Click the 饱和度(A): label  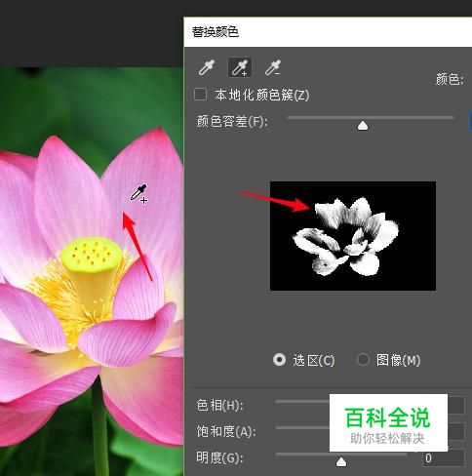coord(226,432)
